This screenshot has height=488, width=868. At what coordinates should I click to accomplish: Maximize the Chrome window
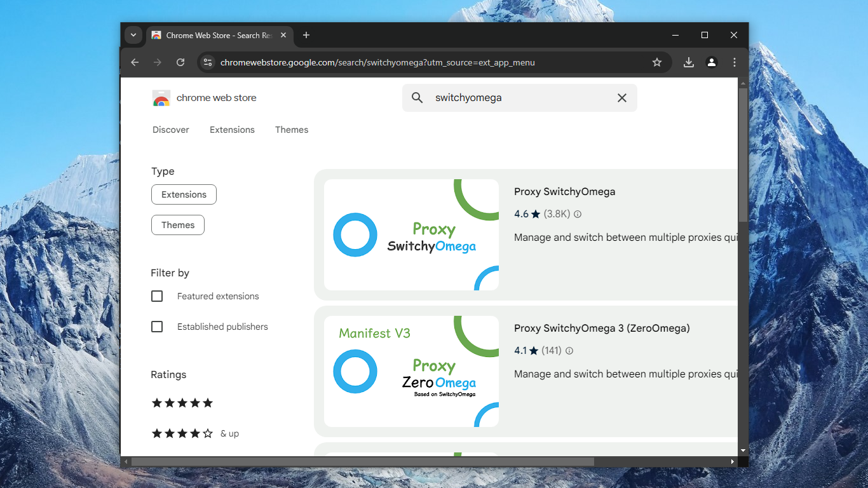click(705, 35)
